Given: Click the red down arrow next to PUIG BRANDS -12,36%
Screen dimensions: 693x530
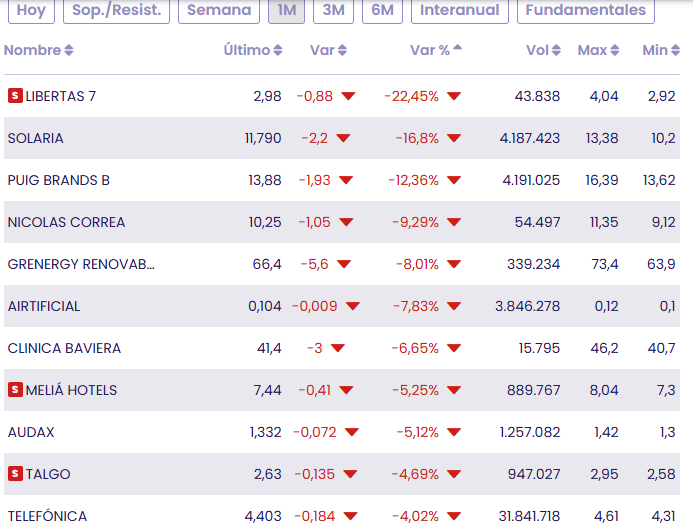Looking at the screenshot, I should click(454, 180).
